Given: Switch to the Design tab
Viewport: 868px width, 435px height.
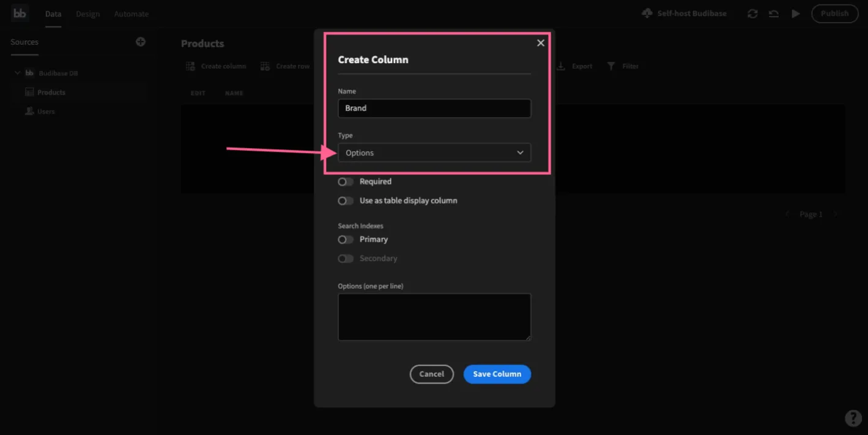Looking at the screenshot, I should (87, 13).
